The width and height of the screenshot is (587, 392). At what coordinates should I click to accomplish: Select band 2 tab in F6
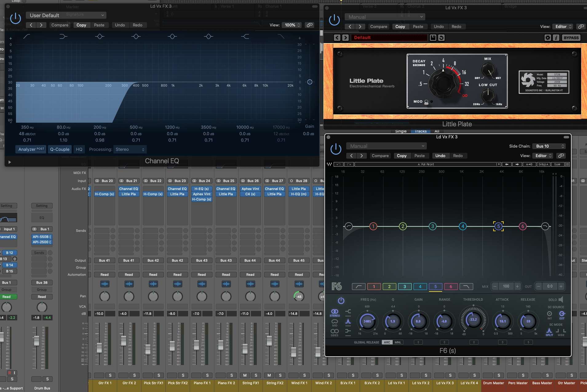tap(389, 287)
